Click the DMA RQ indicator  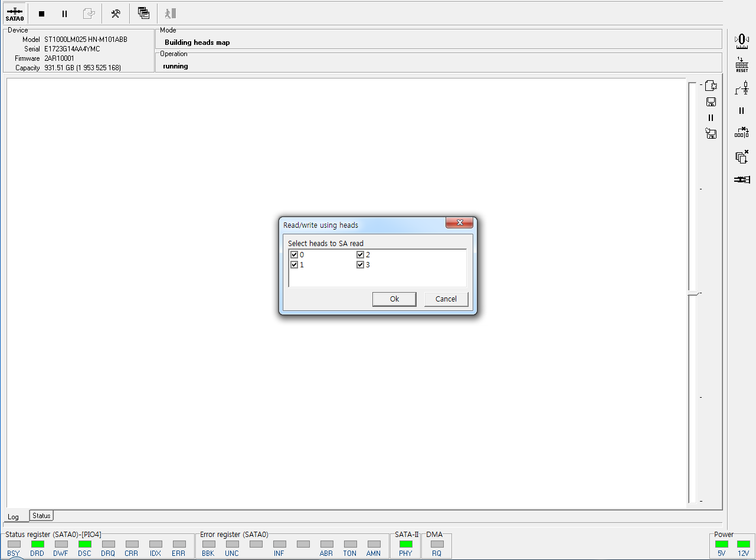[437, 544]
